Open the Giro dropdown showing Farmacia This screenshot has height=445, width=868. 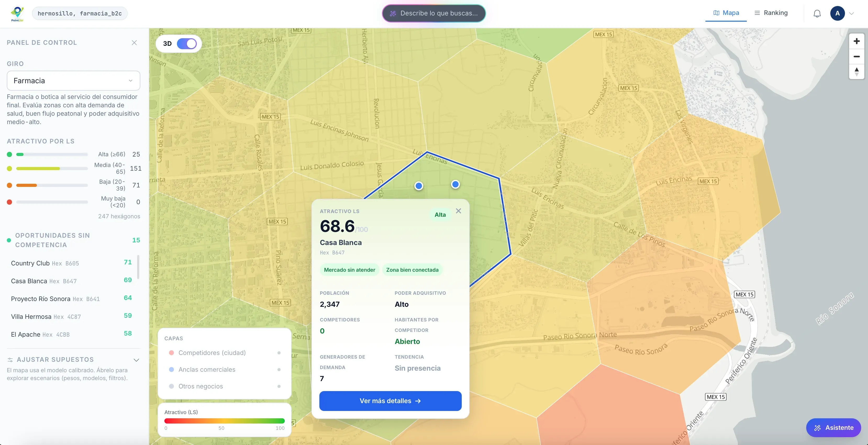(74, 81)
